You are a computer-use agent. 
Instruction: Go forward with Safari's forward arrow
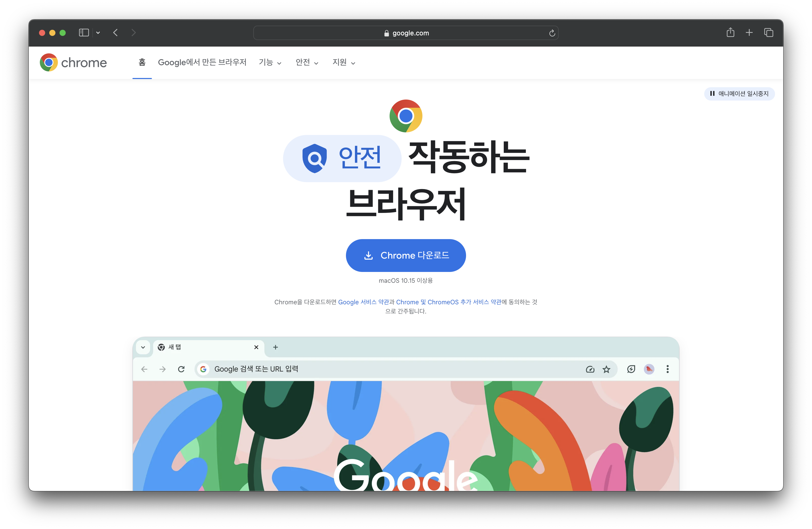pyautogui.click(x=133, y=33)
